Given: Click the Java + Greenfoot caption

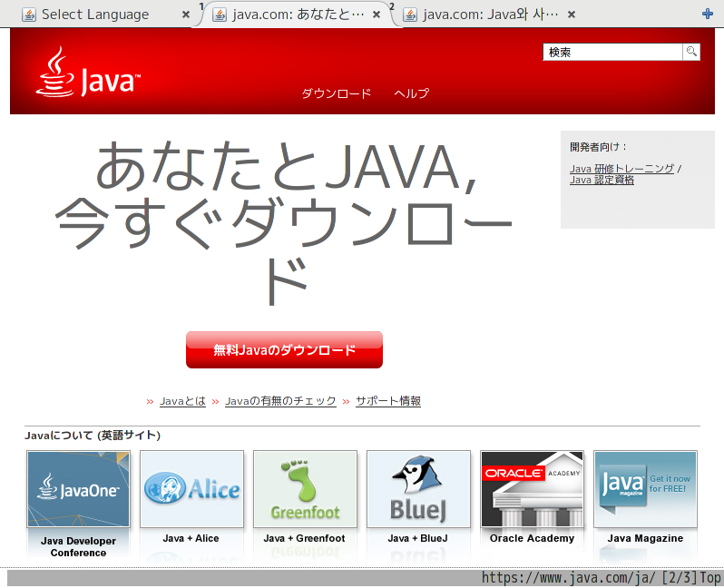Looking at the screenshot, I should [x=304, y=538].
